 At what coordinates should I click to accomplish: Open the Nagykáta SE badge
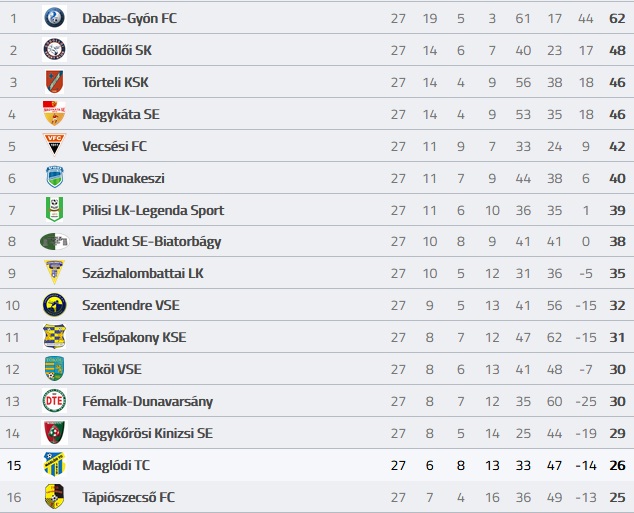coord(54,113)
